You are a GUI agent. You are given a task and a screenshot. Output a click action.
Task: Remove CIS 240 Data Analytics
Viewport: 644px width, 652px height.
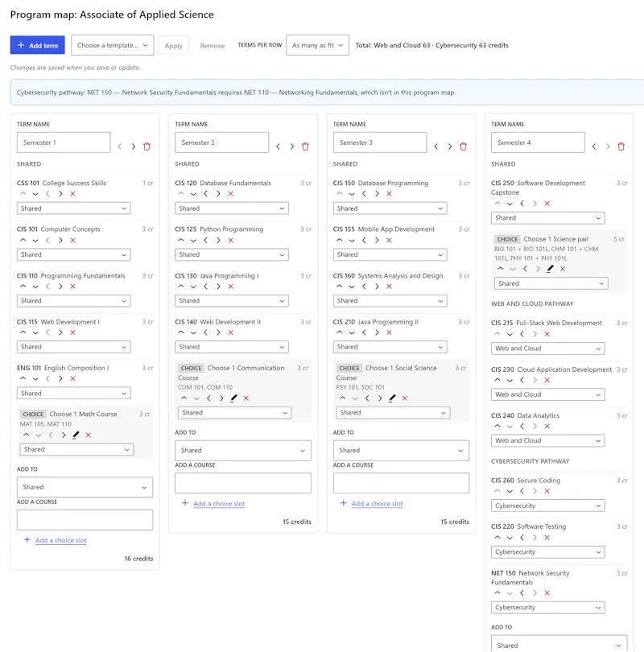(x=547, y=426)
